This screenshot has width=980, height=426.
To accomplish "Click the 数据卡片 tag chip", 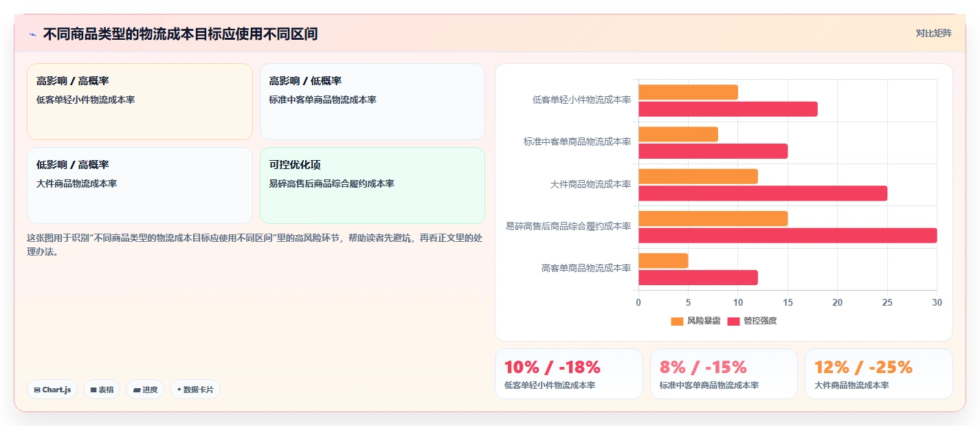I will [195, 390].
